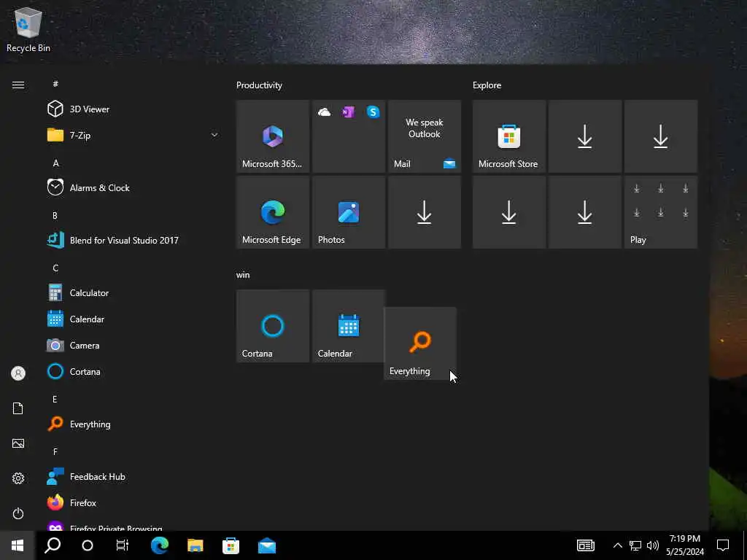Open File Explorer from taskbar
The height and width of the screenshot is (560, 747).
tap(196, 545)
